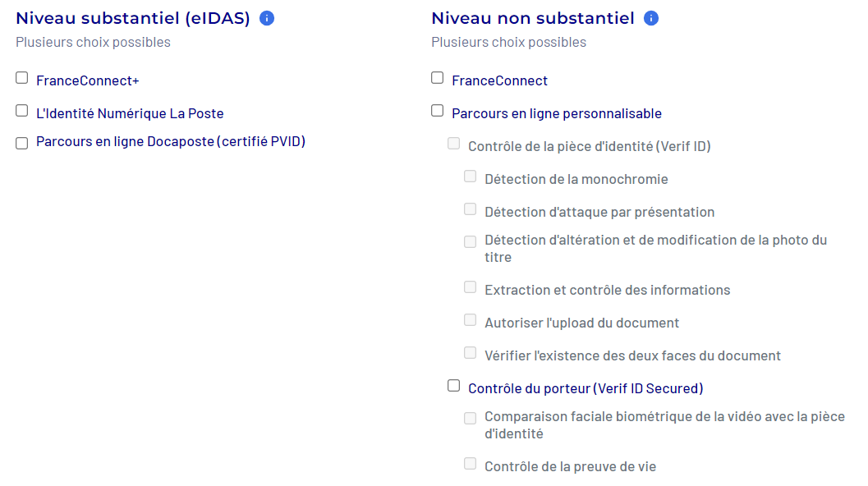
Task: Click the Parcours en ligne personnalisable label
Action: pyautogui.click(x=557, y=113)
